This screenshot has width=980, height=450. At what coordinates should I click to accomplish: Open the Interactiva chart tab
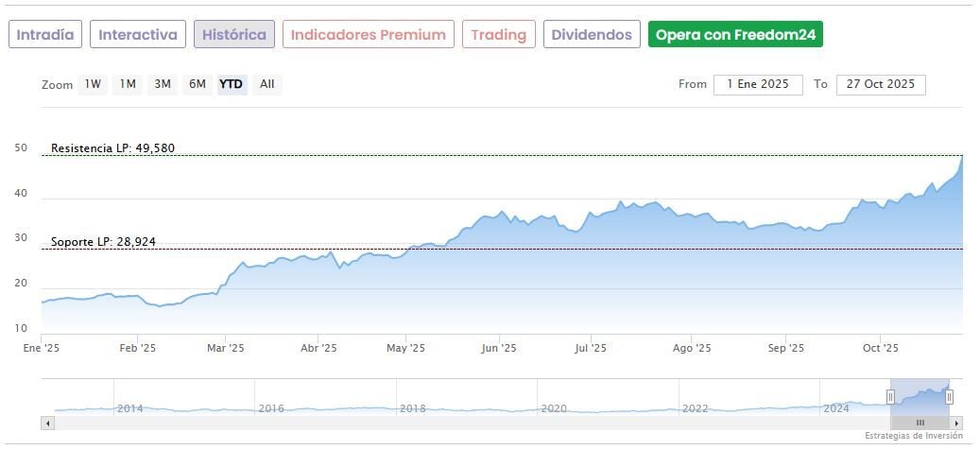pos(138,35)
